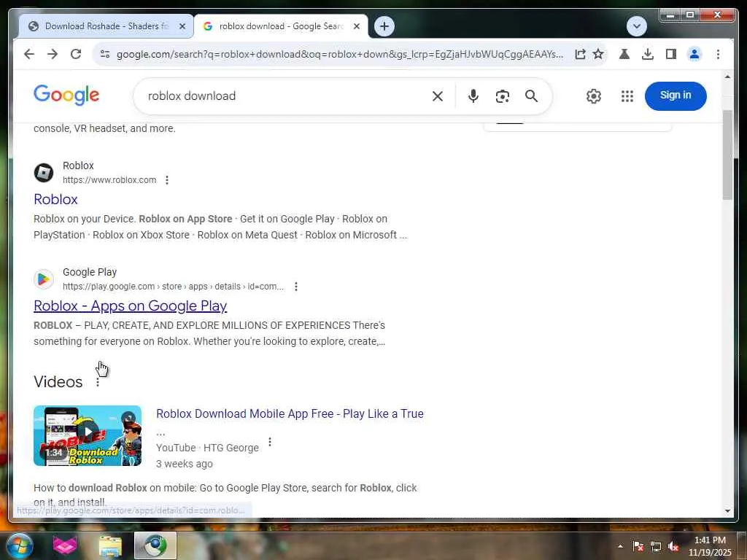747x560 pixels.
Task: Click the browser address bar URL
Action: [339, 54]
